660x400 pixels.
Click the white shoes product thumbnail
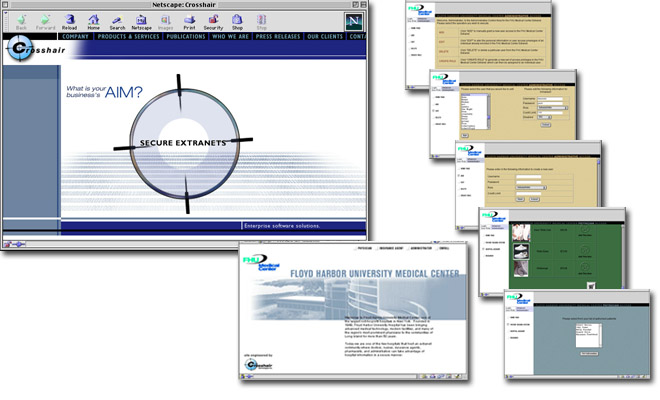[x=521, y=251]
